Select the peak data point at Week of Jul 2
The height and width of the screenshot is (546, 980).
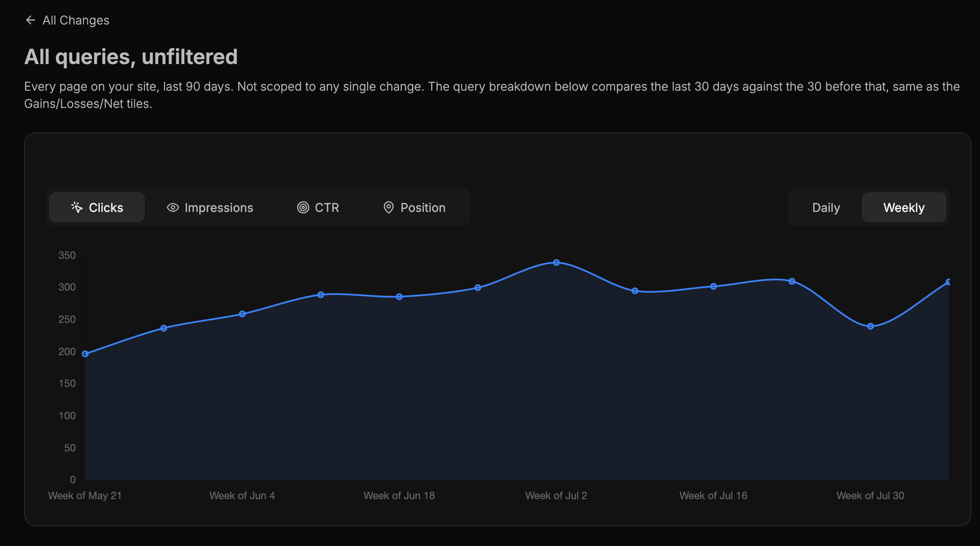pyautogui.click(x=556, y=262)
